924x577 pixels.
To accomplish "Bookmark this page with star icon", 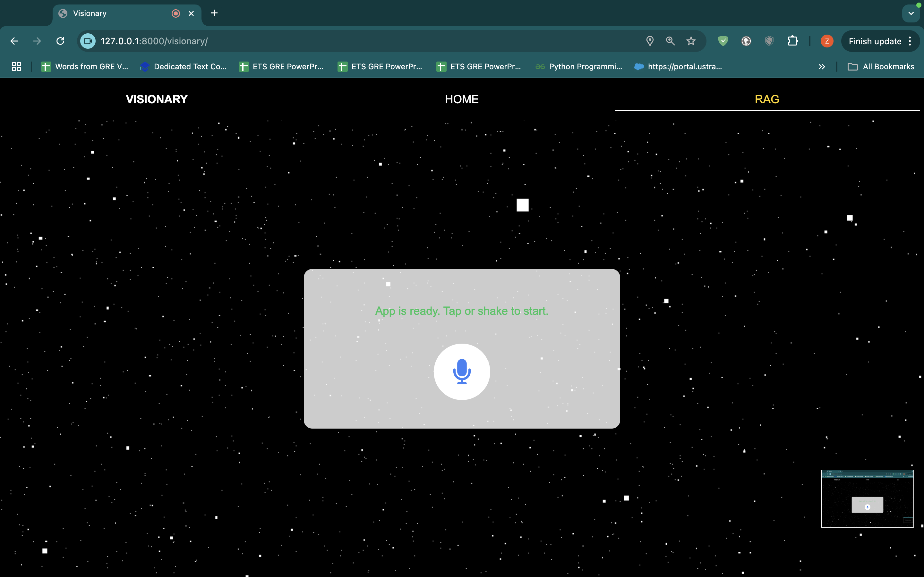I will [x=691, y=41].
